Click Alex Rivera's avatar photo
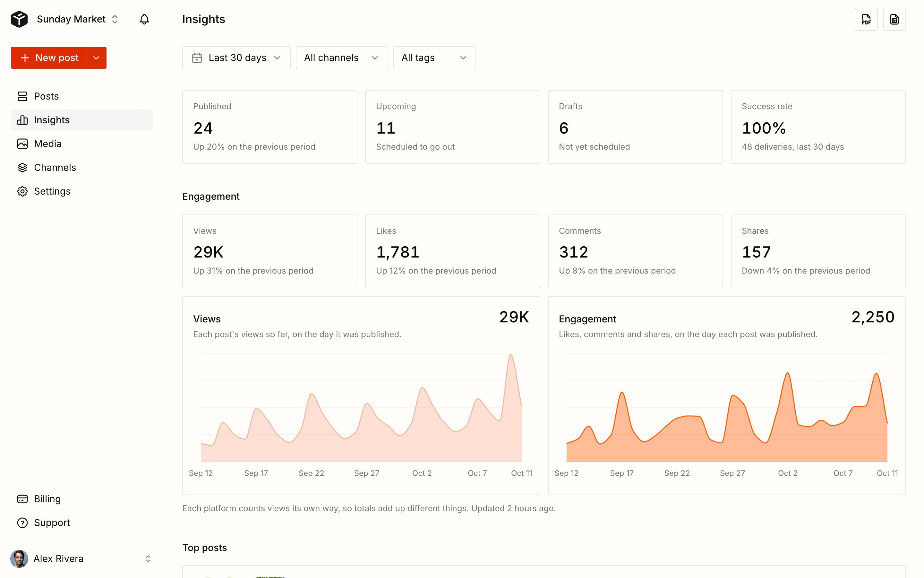The image size is (924, 578). [19, 558]
